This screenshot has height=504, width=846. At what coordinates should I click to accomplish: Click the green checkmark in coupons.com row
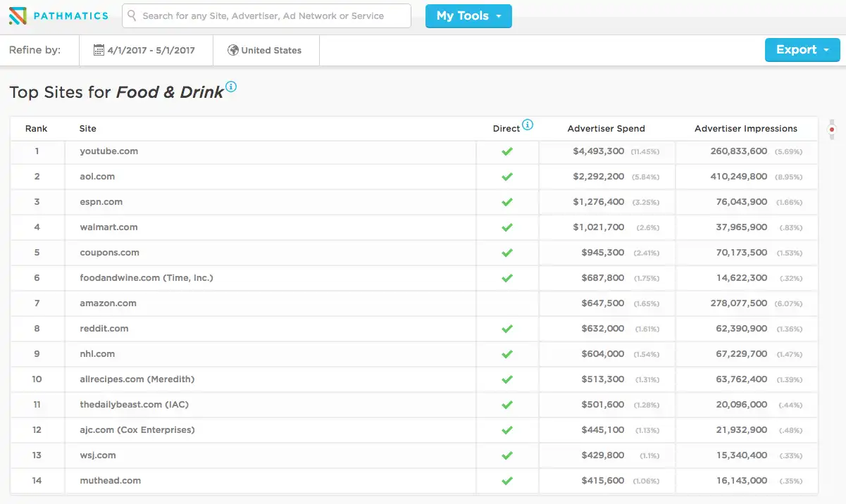(507, 253)
